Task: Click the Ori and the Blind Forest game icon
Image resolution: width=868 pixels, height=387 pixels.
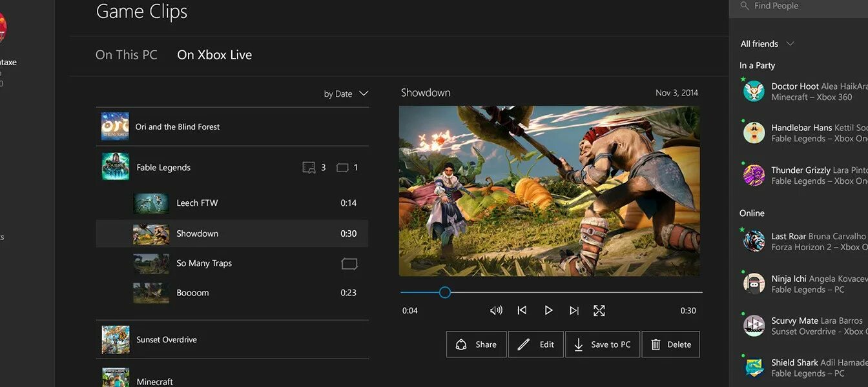Action: [x=115, y=126]
